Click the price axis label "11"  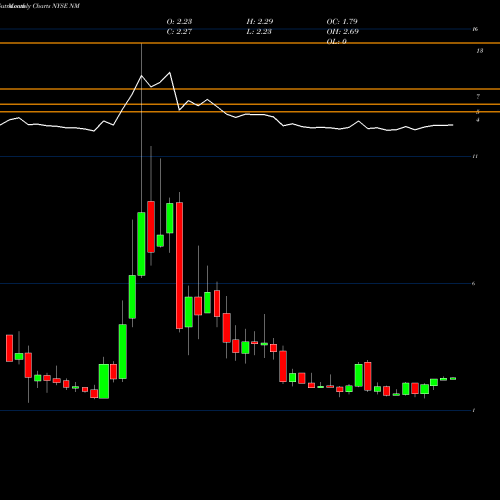[x=475, y=156]
